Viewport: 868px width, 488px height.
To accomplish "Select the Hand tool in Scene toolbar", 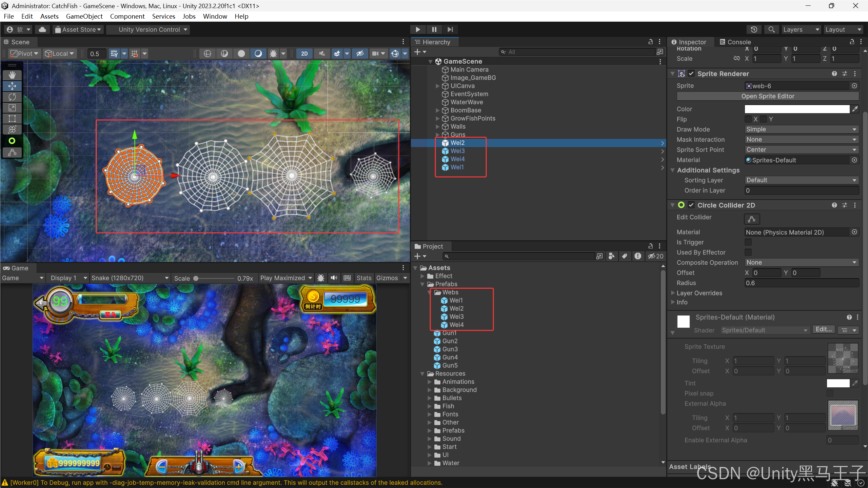I will point(12,75).
